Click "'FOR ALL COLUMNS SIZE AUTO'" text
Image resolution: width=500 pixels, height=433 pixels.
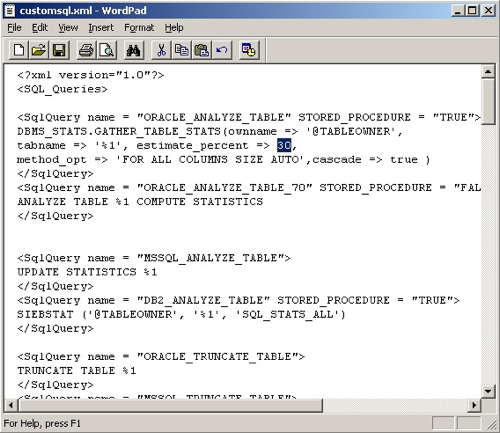[x=210, y=159]
